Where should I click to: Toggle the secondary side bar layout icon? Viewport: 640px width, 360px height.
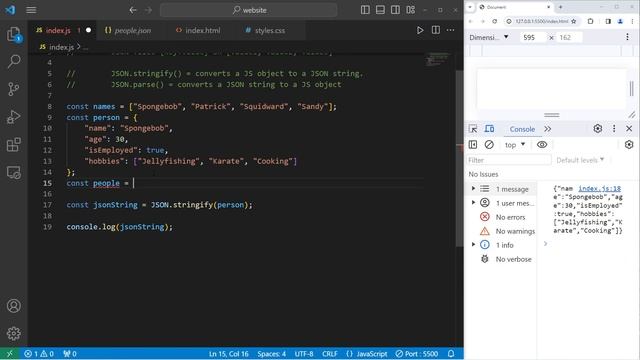[396, 10]
